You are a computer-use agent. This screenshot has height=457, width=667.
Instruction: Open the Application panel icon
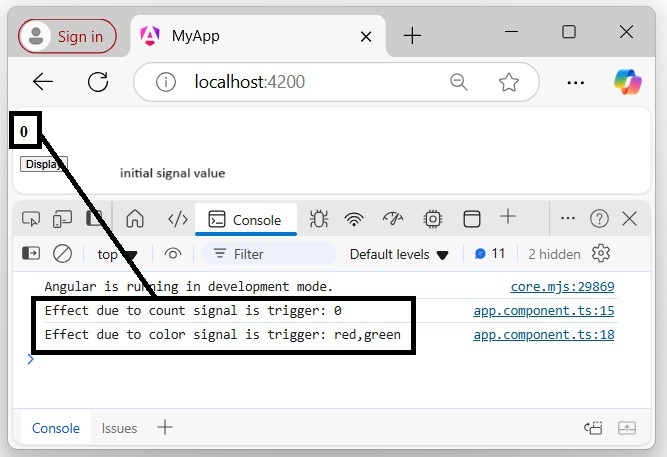[x=471, y=219]
